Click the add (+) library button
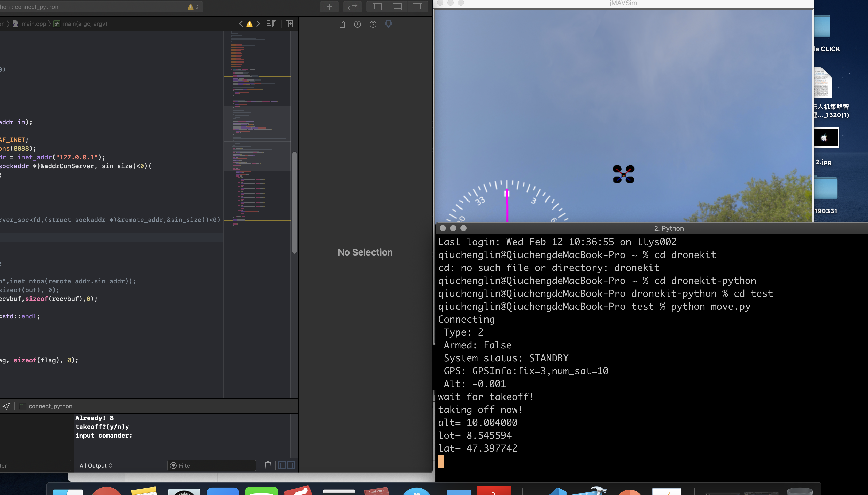The width and height of the screenshot is (868, 495). click(x=329, y=7)
